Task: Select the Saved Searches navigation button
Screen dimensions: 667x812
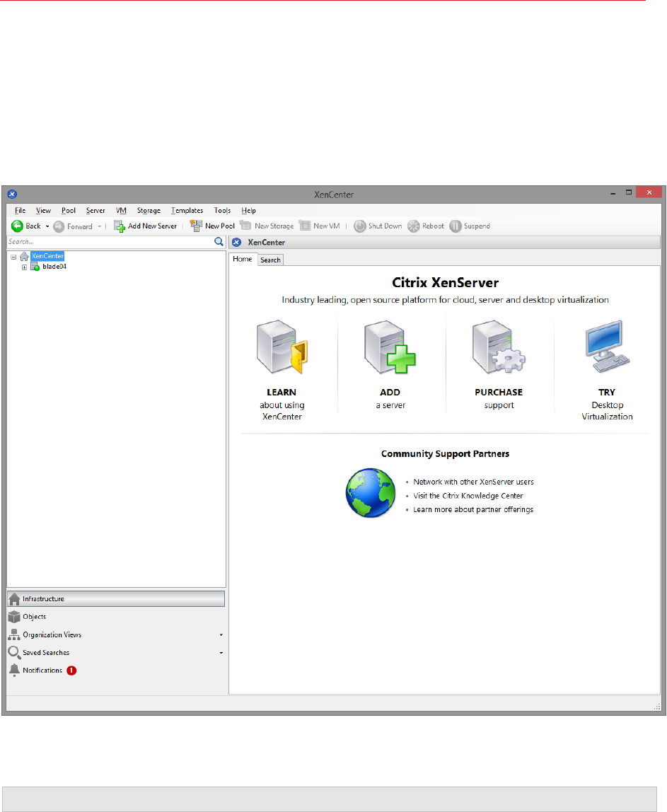Action: 116,652
